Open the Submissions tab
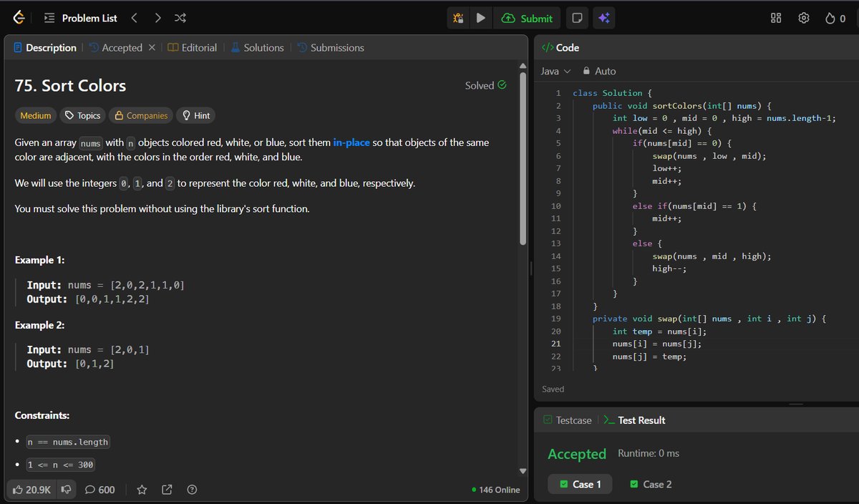 [x=330, y=47]
